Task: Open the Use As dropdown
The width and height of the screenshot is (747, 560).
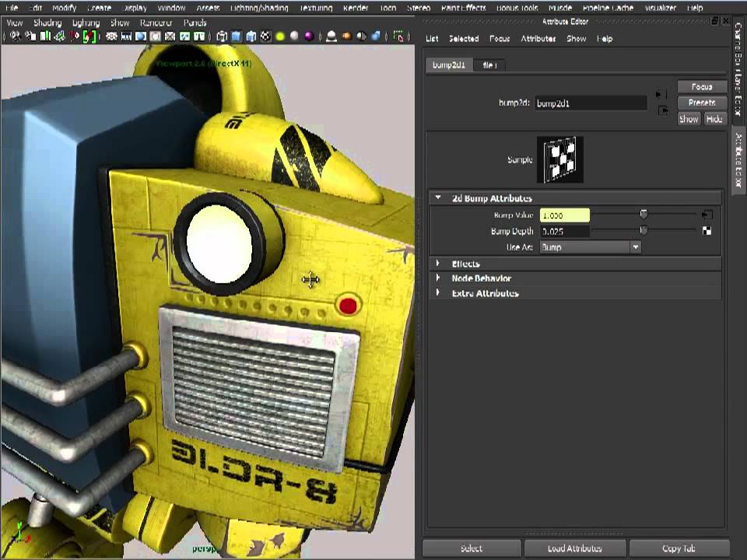Action: coord(590,247)
